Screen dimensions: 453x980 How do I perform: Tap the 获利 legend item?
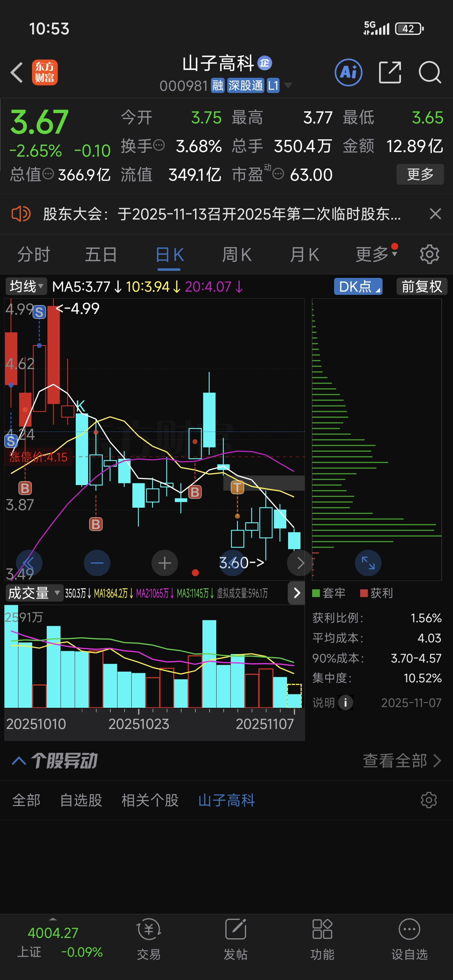click(x=377, y=593)
